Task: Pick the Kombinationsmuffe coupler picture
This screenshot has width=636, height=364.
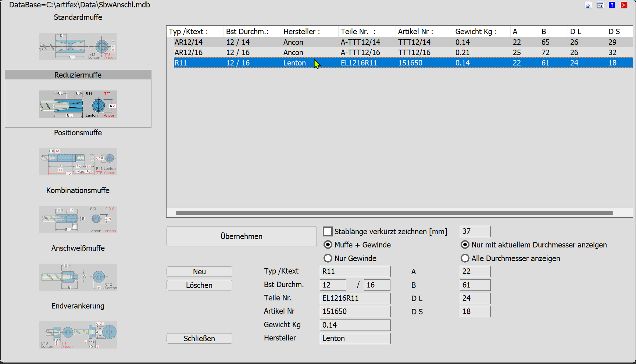Action: pos(78,220)
